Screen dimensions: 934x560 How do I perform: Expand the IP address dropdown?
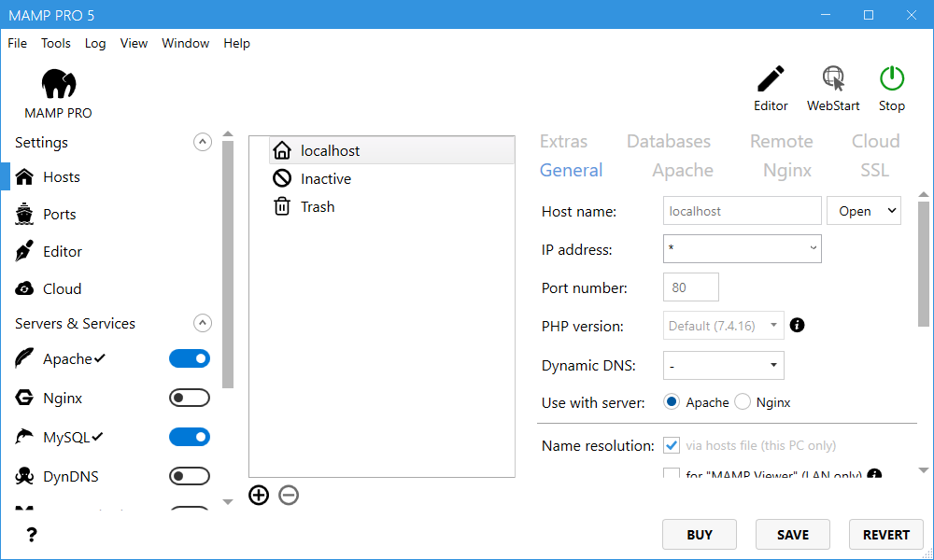[742, 249]
